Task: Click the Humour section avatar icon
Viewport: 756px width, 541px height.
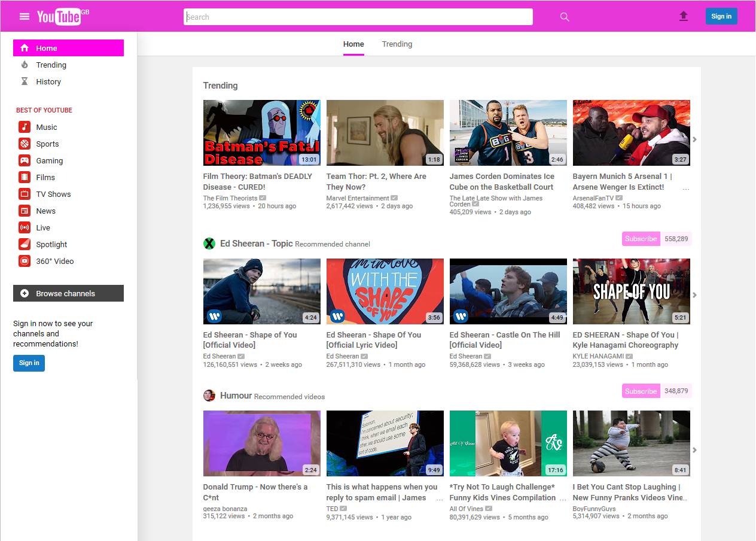Action: pos(209,396)
